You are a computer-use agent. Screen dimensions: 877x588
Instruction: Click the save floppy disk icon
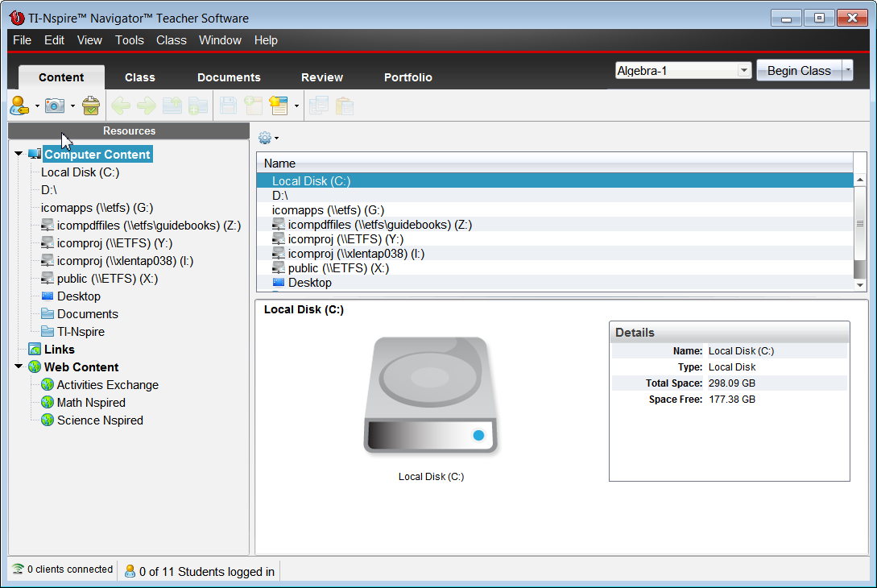(228, 106)
